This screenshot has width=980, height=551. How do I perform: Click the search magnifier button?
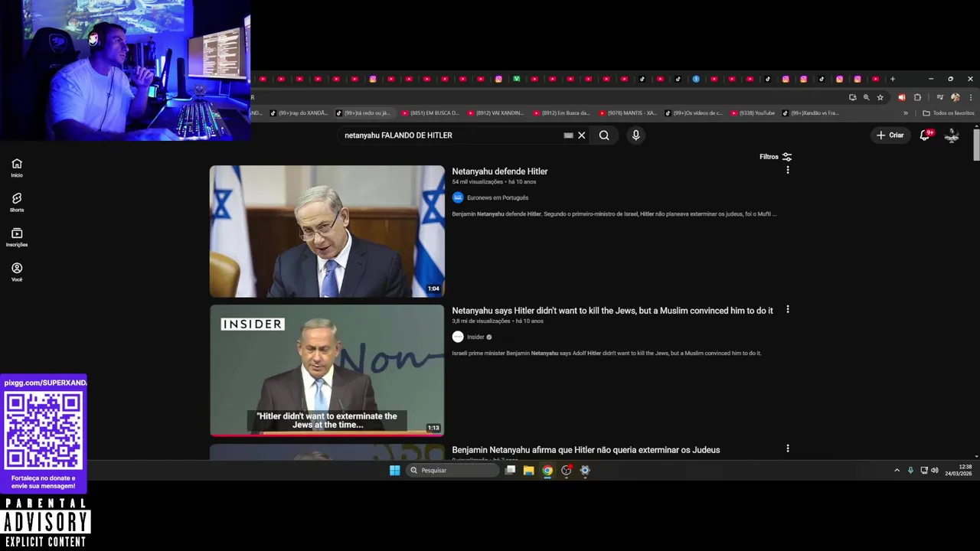coord(604,135)
